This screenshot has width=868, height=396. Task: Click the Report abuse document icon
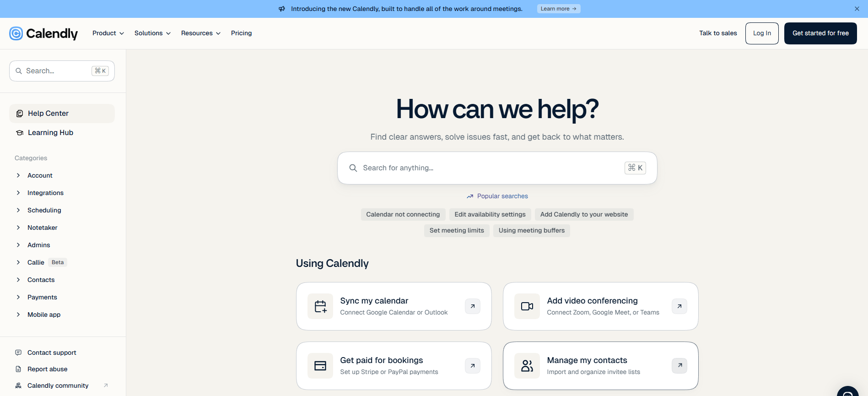[x=18, y=369]
